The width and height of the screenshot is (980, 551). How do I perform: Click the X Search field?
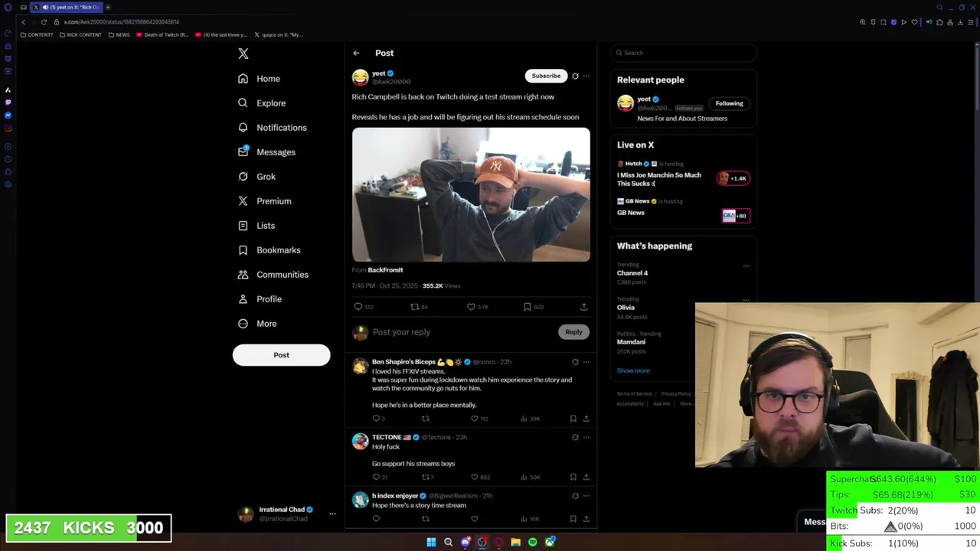(683, 53)
